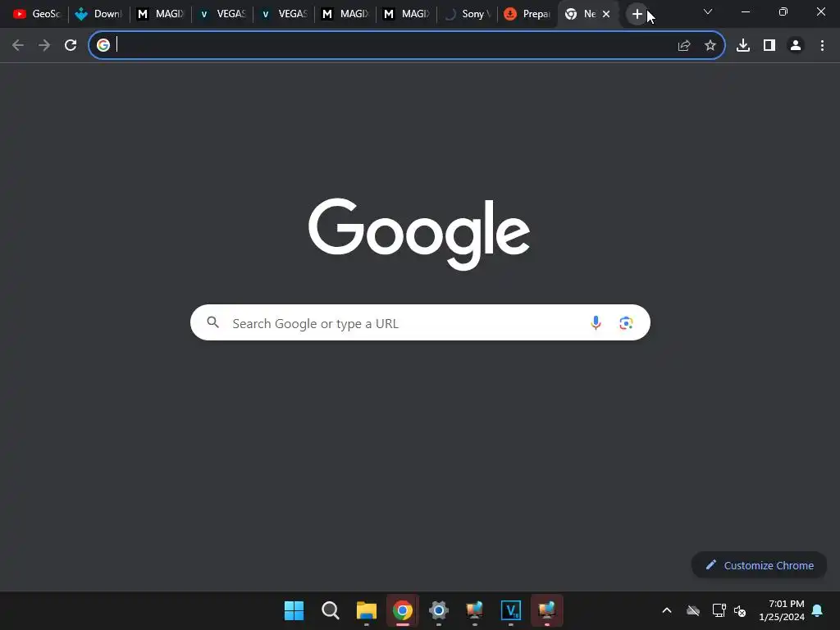Switch to the Prepar tab

pos(527,14)
